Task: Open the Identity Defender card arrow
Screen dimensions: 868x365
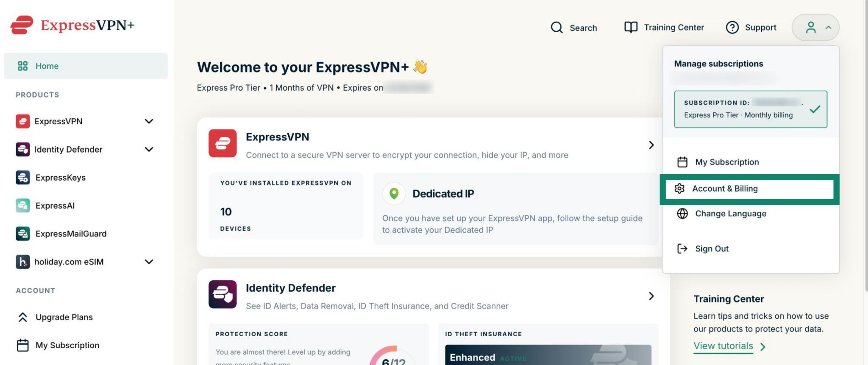Action: [651, 296]
